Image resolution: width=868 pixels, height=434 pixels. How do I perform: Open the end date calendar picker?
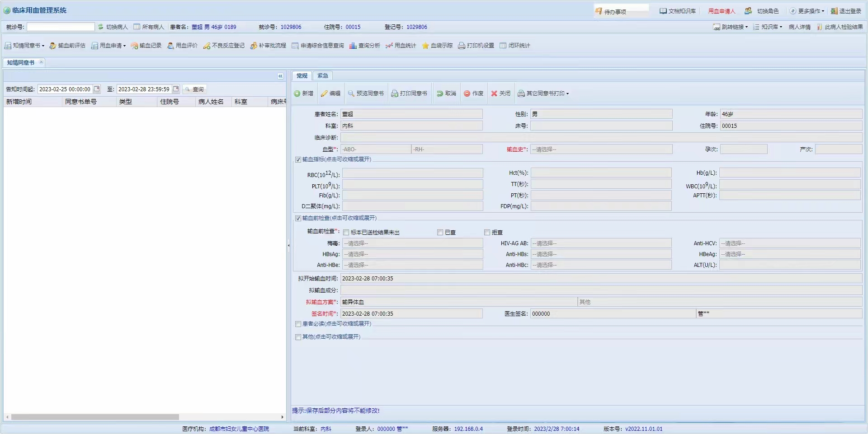pos(176,89)
